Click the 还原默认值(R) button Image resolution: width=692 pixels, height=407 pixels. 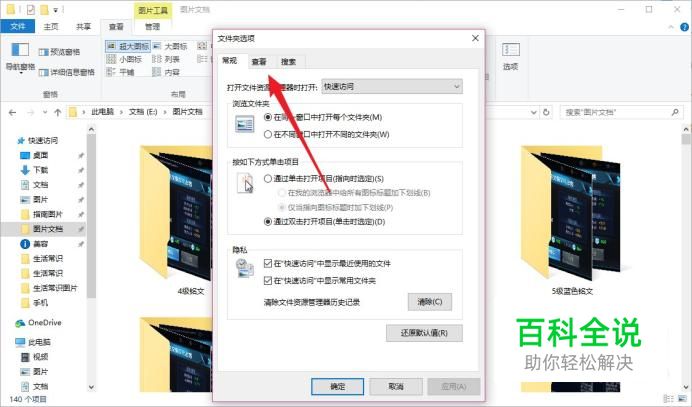pyautogui.click(x=424, y=333)
